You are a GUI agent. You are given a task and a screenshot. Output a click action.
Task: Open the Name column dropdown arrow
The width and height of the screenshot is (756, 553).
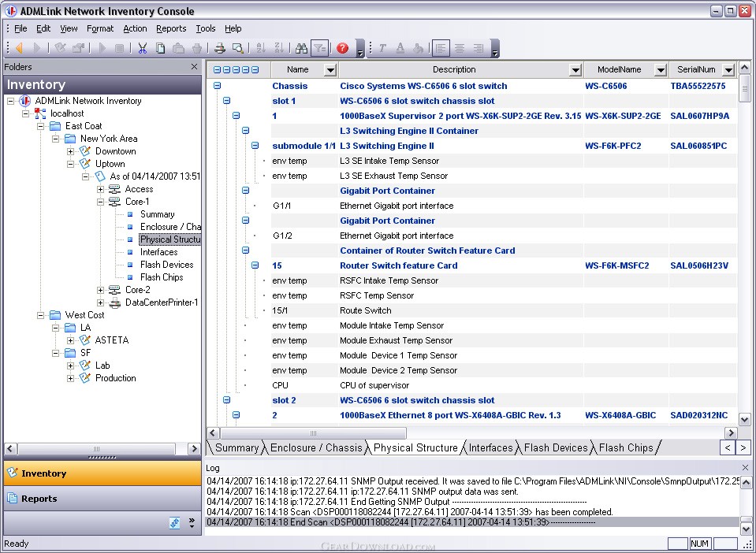[x=330, y=70]
